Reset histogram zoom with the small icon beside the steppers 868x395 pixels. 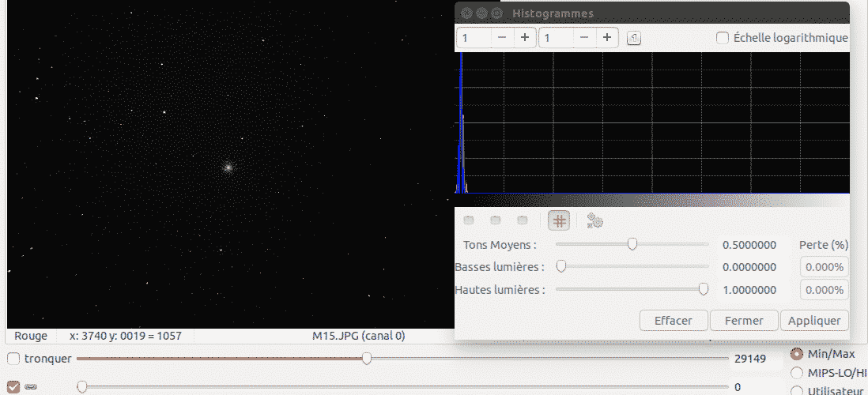click(x=634, y=38)
